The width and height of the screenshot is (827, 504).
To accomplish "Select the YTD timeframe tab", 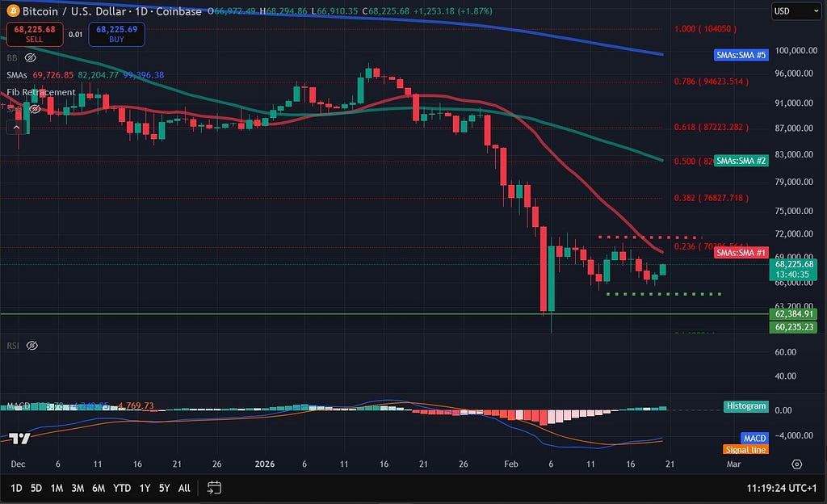I will coord(122,489).
